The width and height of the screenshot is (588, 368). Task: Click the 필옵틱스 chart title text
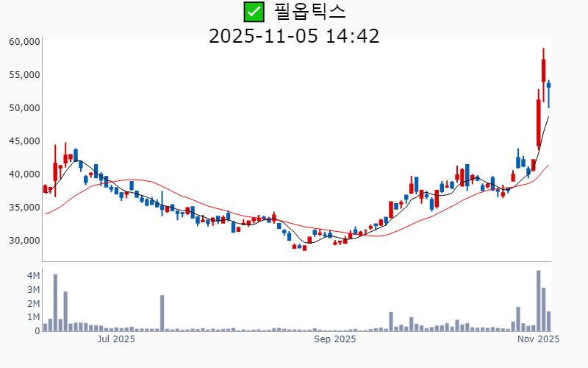pyautogui.click(x=309, y=12)
